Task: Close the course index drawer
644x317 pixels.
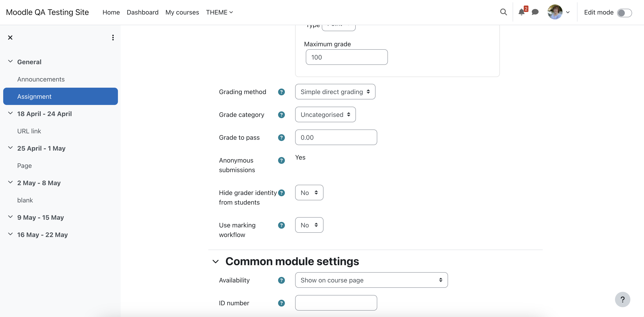Action: (10, 38)
